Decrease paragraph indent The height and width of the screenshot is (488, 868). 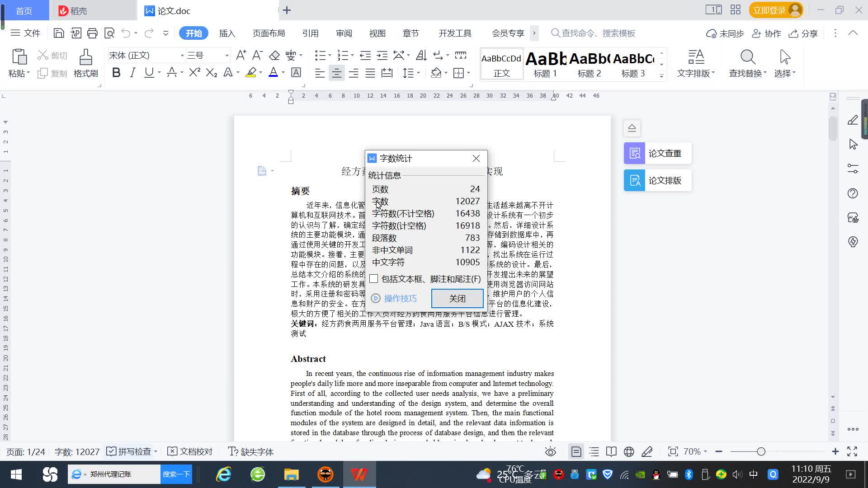click(365, 55)
